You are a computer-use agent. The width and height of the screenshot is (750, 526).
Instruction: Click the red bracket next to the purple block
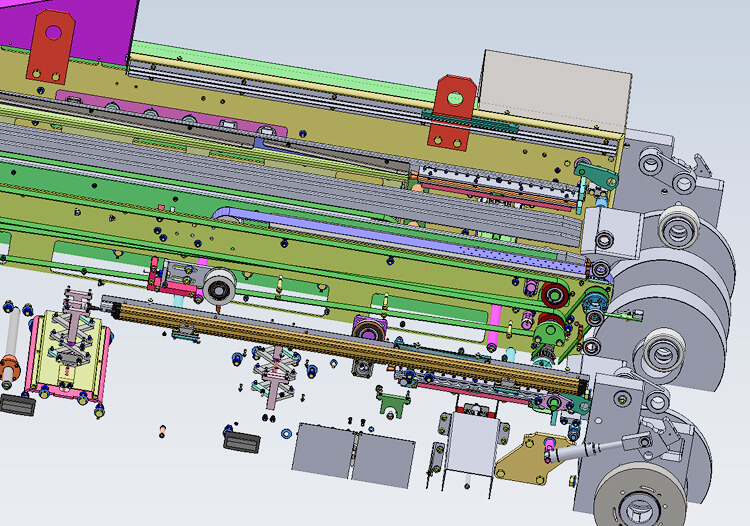tap(49, 52)
